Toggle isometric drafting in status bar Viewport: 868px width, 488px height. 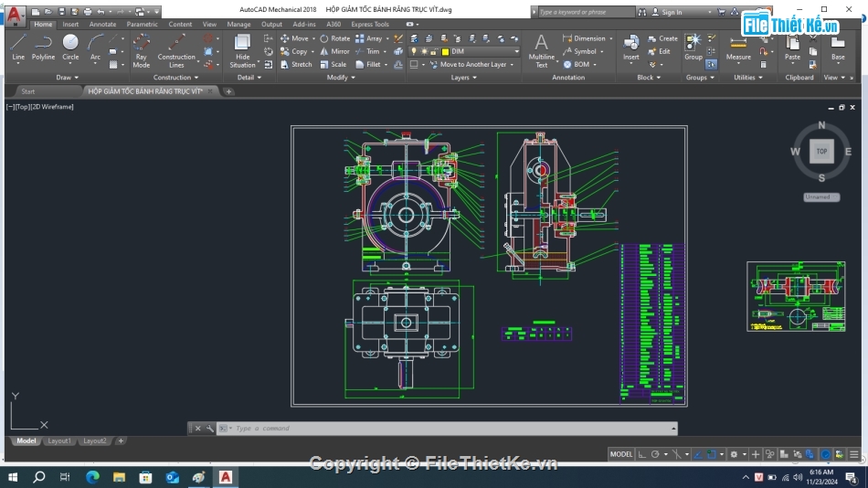pyautogui.click(x=676, y=454)
